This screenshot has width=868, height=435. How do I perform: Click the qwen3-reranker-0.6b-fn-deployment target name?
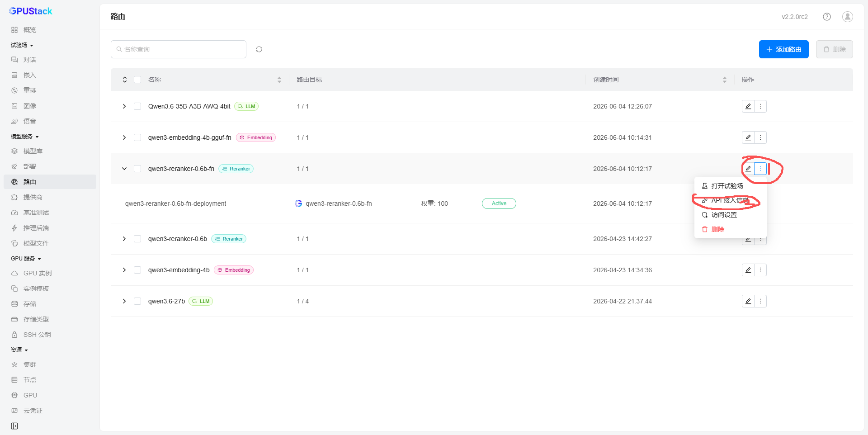pyautogui.click(x=175, y=203)
